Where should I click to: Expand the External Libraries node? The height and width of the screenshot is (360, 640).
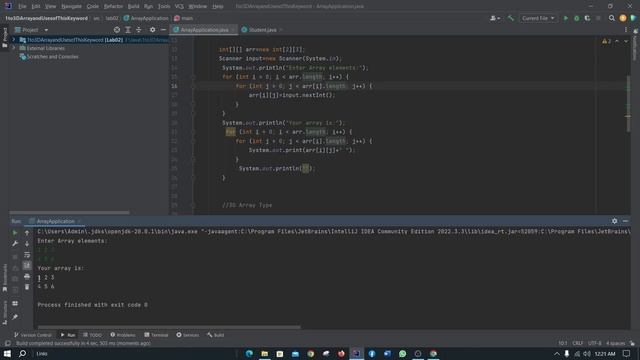[x=13, y=48]
